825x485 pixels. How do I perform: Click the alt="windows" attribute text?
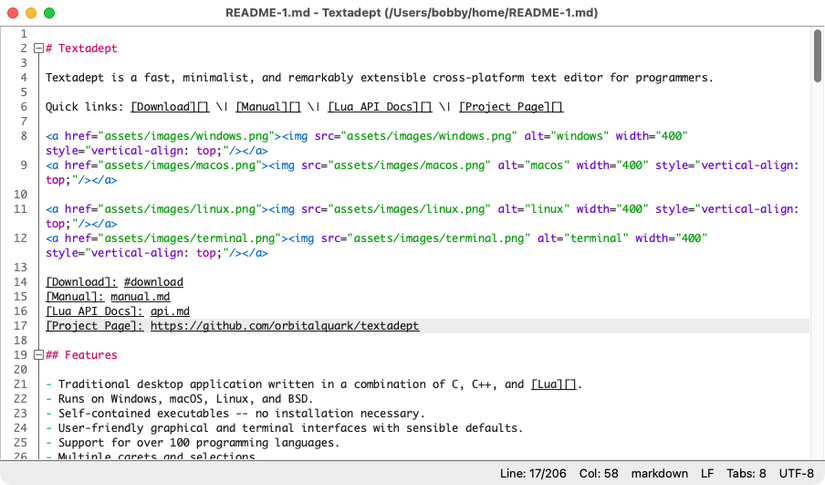point(567,136)
